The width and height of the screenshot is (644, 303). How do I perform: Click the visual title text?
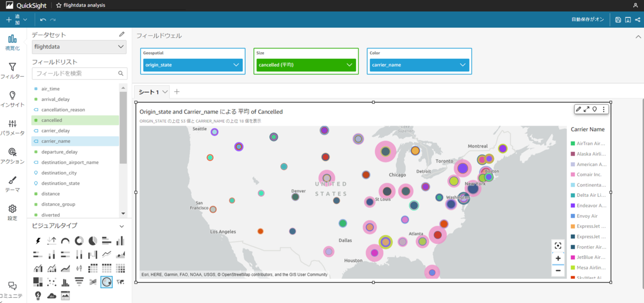click(211, 112)
